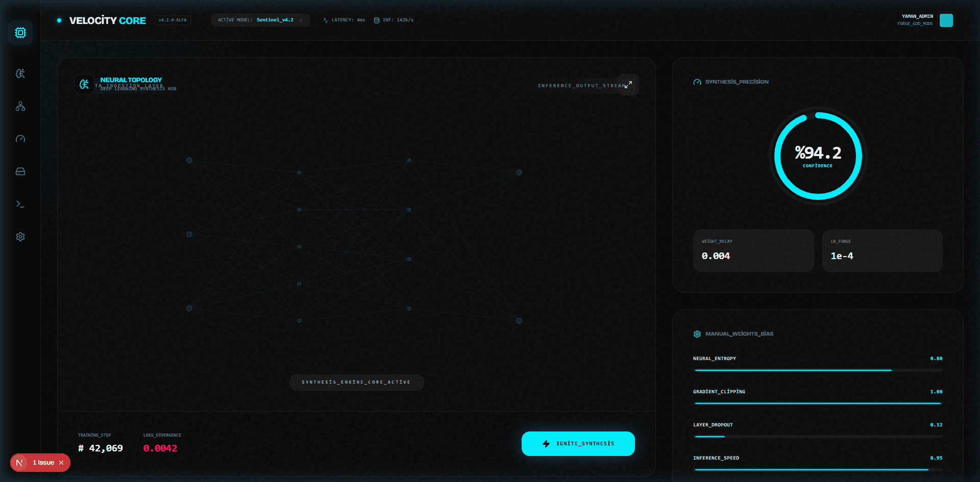
Task: Click the WEIGHT_DECAY value card
Action: click(753, 250)
